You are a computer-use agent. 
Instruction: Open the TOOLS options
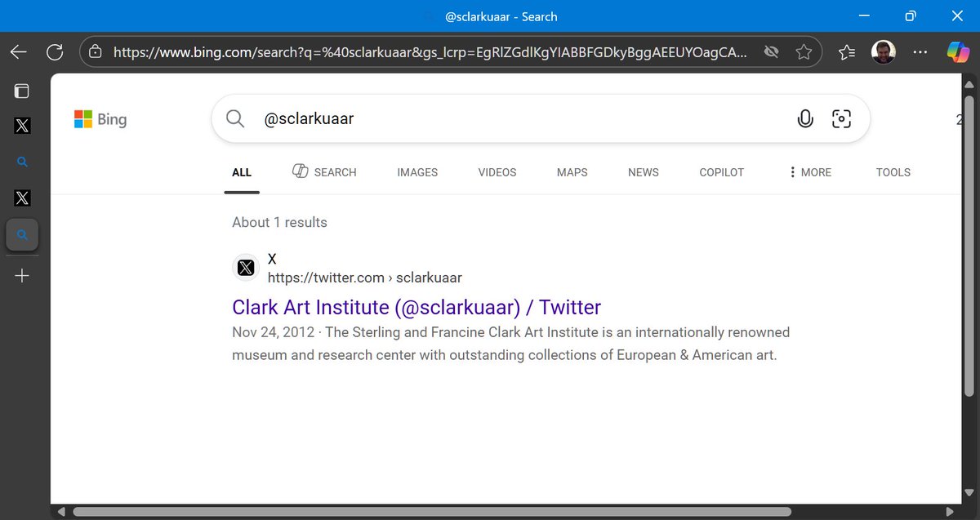coord(893,172)
